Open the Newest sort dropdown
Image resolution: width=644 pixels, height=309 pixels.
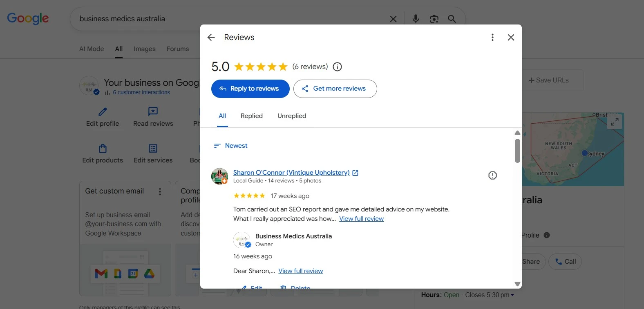pos(231,146)
